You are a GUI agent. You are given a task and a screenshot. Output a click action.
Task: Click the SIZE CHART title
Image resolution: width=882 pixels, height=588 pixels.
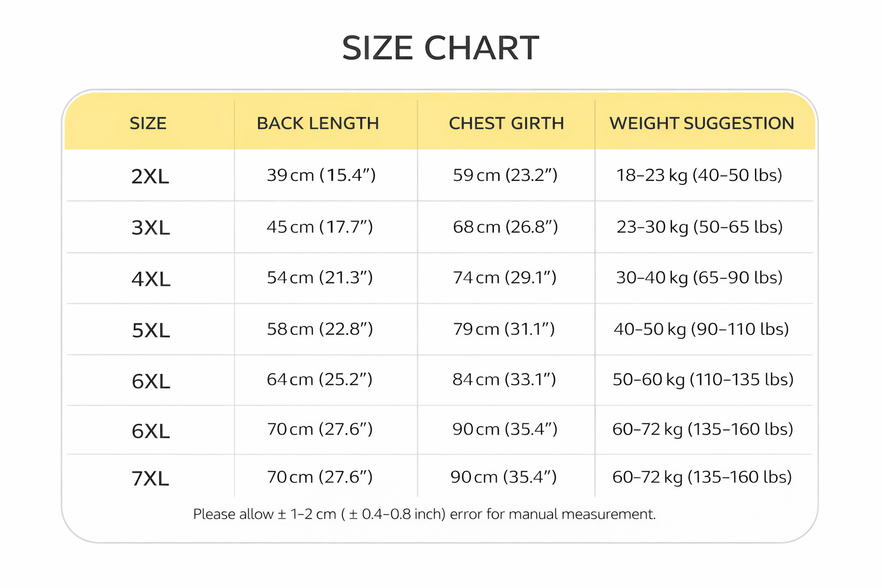click(x=440, y=48)
